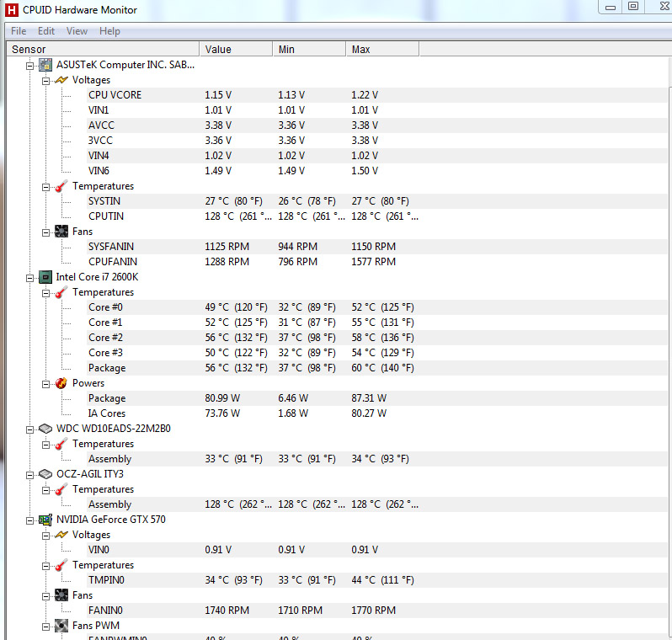Collapse the Fans PWM group

click(x=45, y=627)
